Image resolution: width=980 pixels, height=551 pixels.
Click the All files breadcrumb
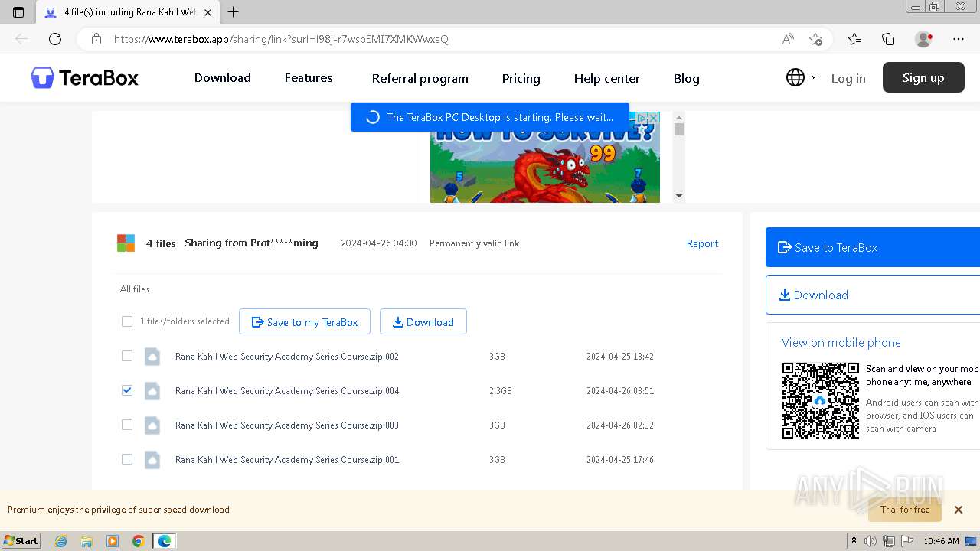coord(135,289)
